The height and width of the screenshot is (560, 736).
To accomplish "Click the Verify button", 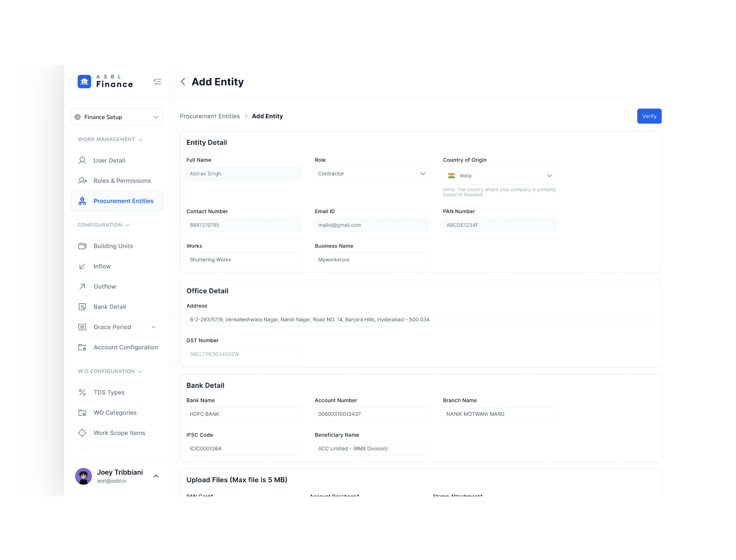I will (649, 116).
